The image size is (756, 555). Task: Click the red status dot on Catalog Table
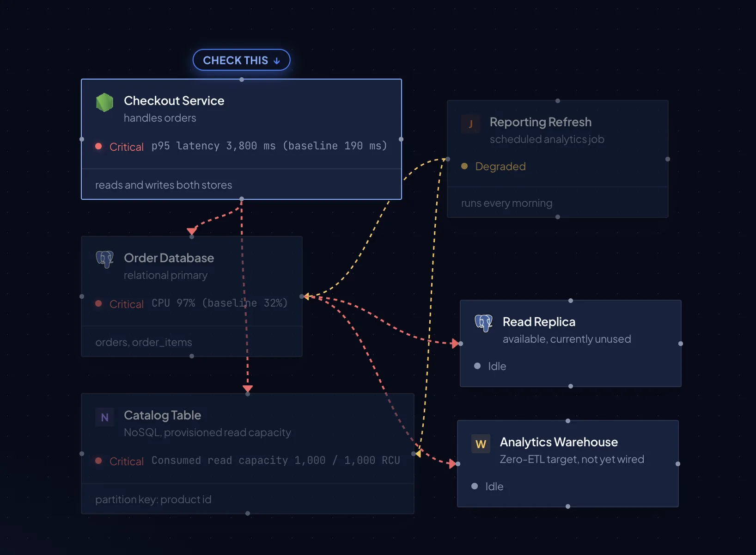coord(98,461)
